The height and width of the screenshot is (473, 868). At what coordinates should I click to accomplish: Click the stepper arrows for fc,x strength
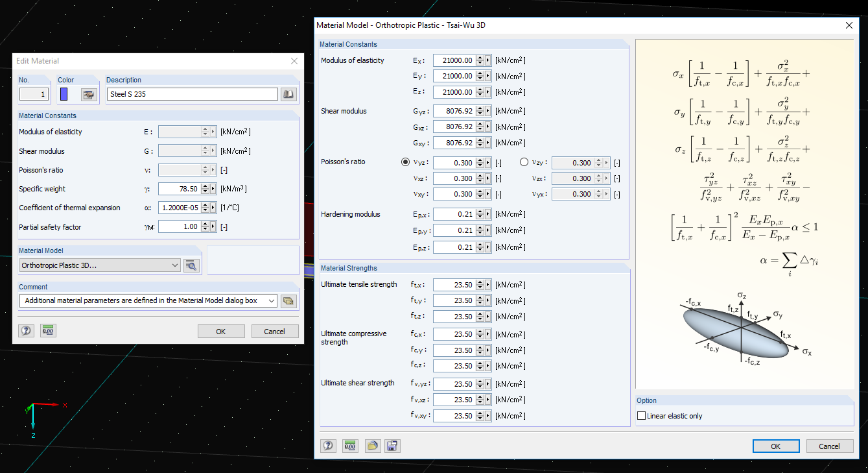click(480, 334)
